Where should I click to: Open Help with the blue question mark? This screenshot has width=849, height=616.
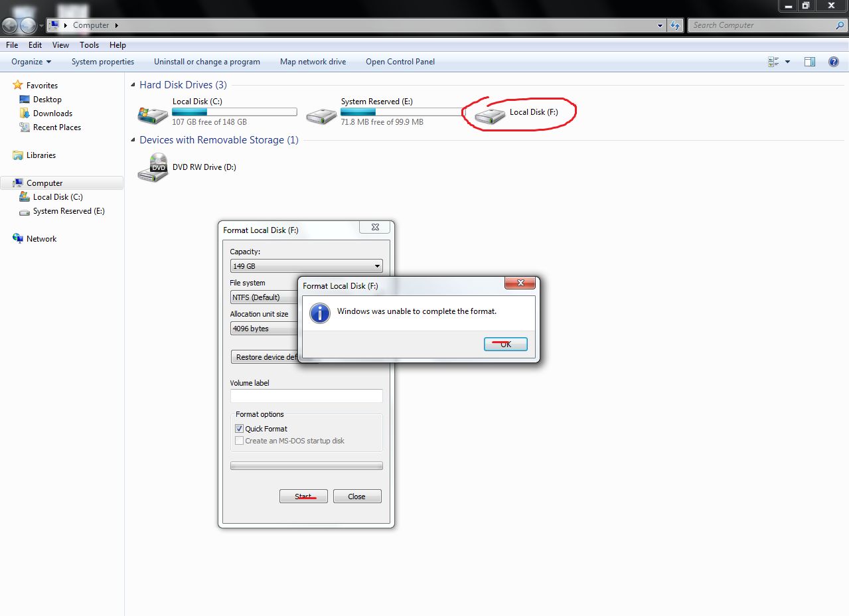[x=834, y=62]
